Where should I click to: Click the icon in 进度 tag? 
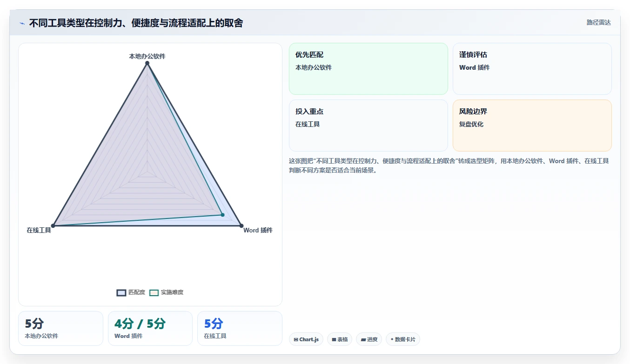363,340
